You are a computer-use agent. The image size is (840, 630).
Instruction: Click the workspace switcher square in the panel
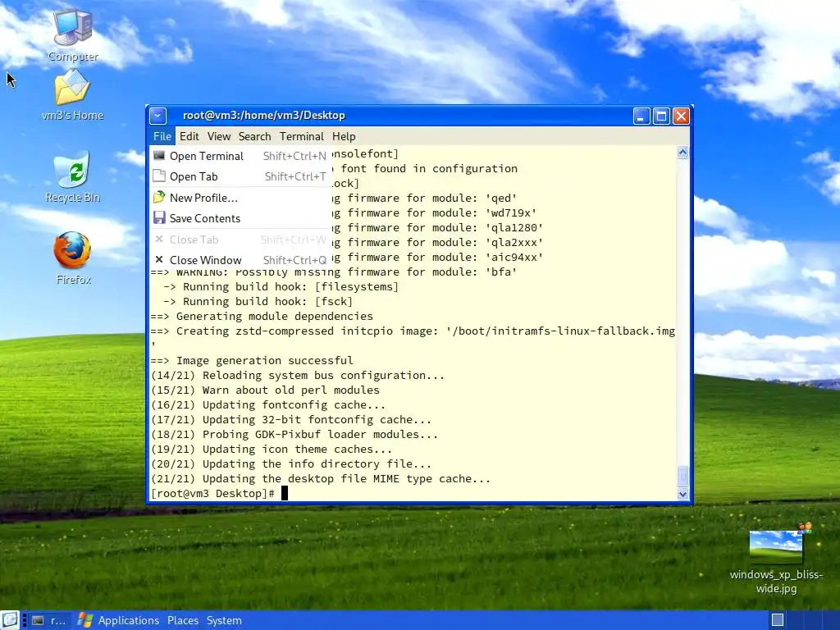pos(778,620)
